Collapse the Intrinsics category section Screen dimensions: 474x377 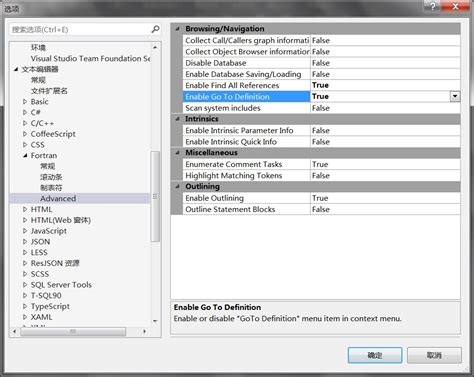(x=177, y=119)
